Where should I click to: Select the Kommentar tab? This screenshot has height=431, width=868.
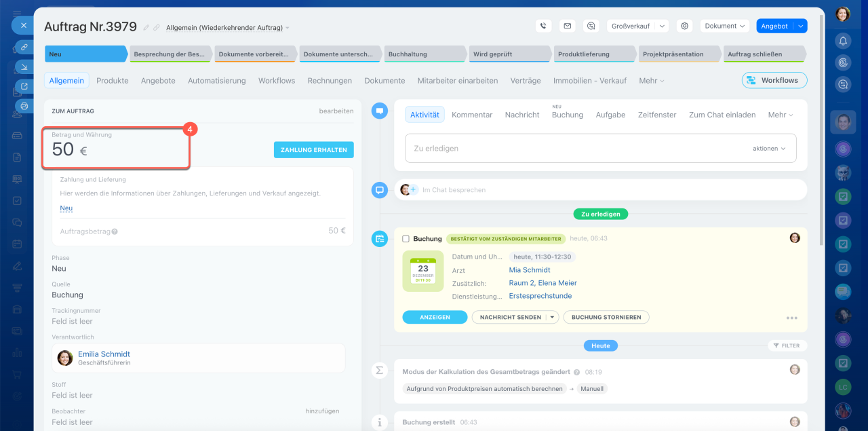click(x=472, y=115)
